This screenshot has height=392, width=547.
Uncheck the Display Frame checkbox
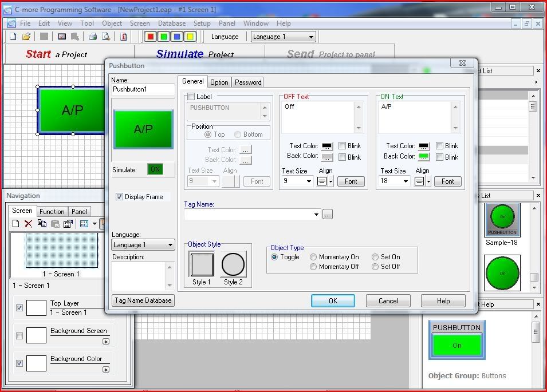point(119,197)
